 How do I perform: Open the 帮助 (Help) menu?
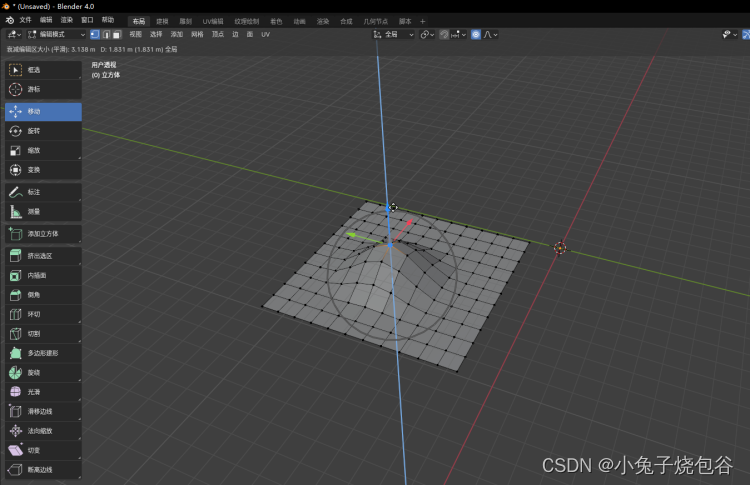(108, 20)
